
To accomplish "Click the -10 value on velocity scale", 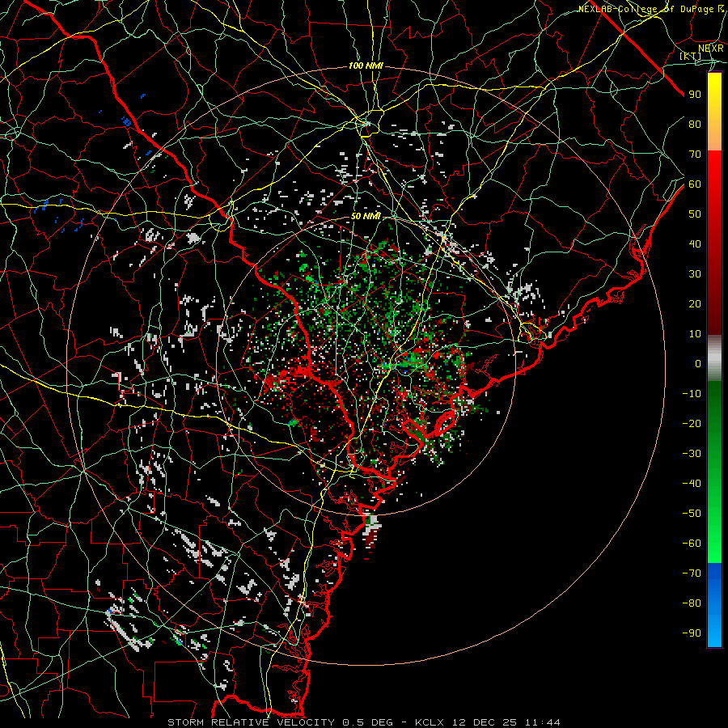I will pyautogui.click(x=692, y=394).
